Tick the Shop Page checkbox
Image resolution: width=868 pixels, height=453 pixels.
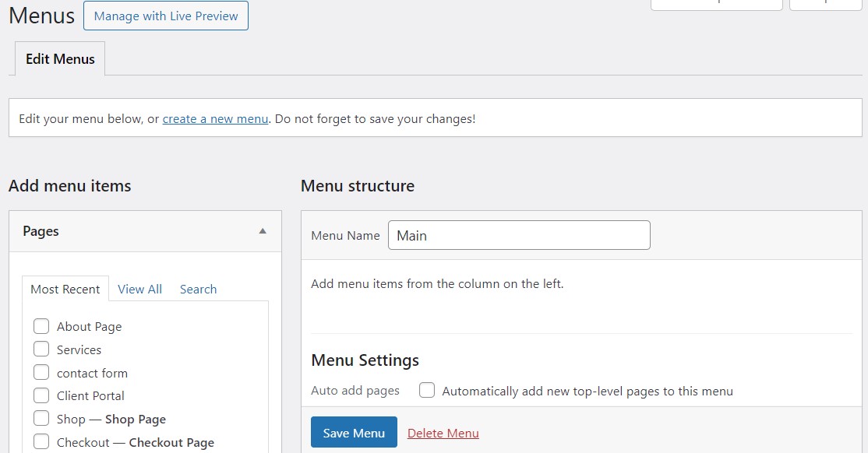point(41,419)
